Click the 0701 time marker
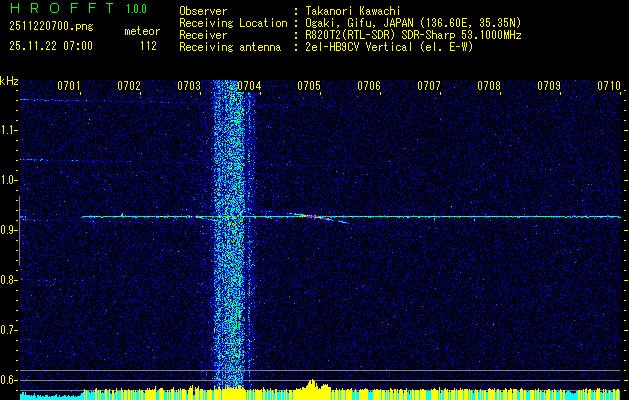This screenshot has height=400, width=629. click(69, 85)
